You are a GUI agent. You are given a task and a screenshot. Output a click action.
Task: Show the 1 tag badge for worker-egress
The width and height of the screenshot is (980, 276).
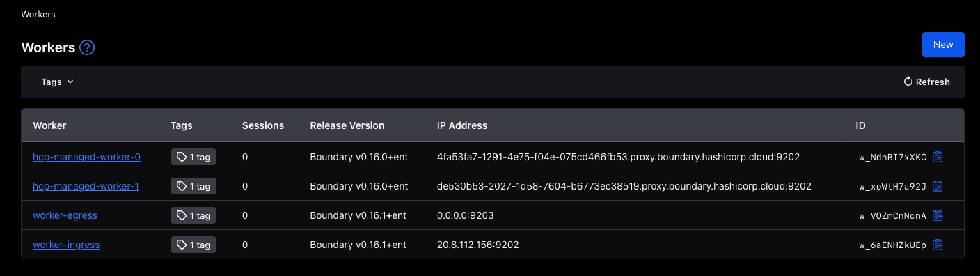[x=193, y=215]
